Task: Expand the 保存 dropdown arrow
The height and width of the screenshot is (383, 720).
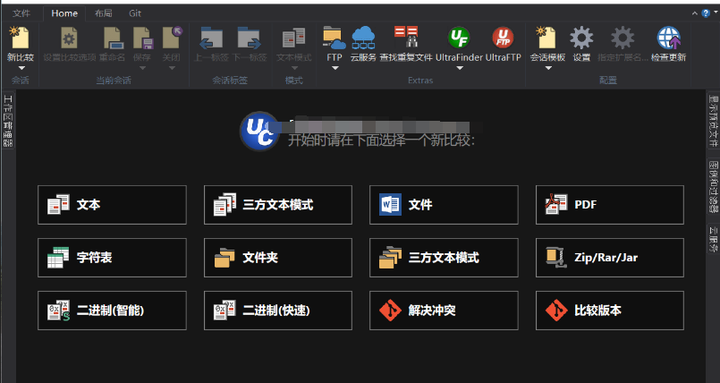Action: [142, 68]
